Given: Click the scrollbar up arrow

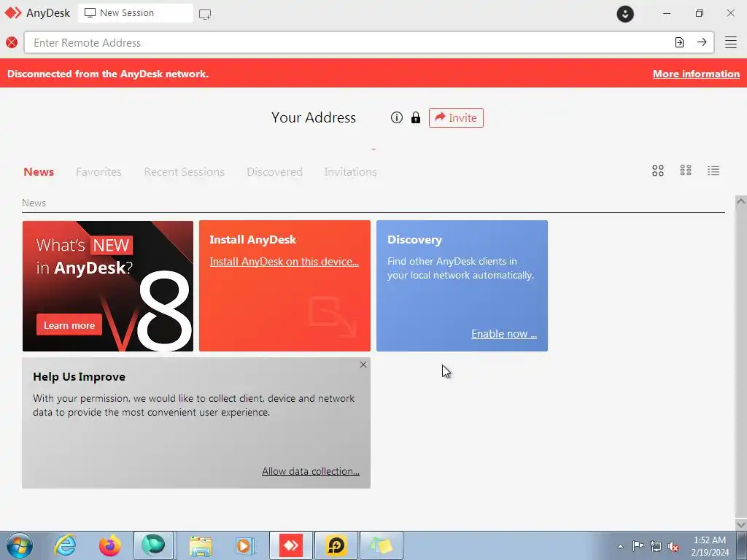Looking at the screenshot, I should click(741, 201).
